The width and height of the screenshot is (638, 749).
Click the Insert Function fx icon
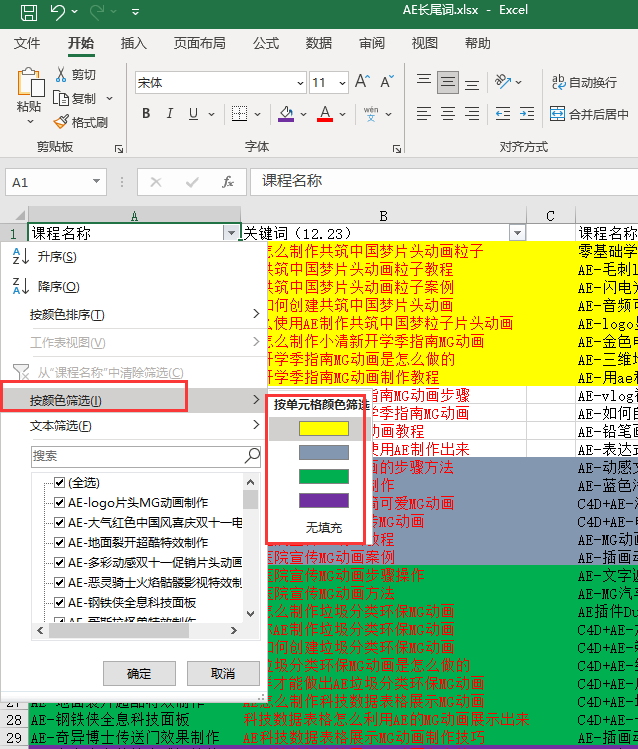tap(227, 182)
